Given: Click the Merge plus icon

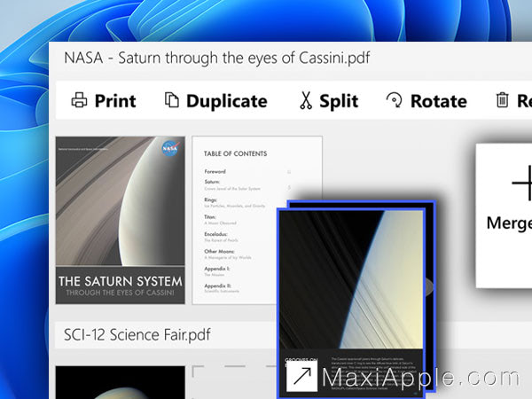Looking at the screenshot, I should [x=522, y=184].
